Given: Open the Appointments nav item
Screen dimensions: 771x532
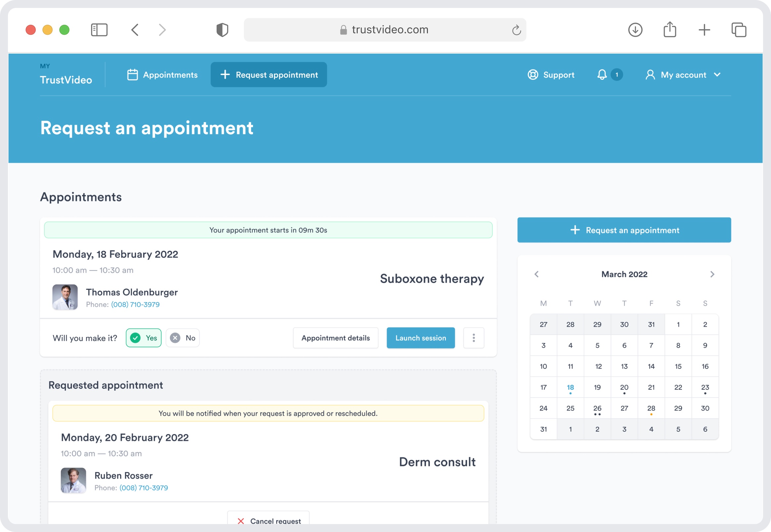Looking at the screenshot, I should coord(163,75).
